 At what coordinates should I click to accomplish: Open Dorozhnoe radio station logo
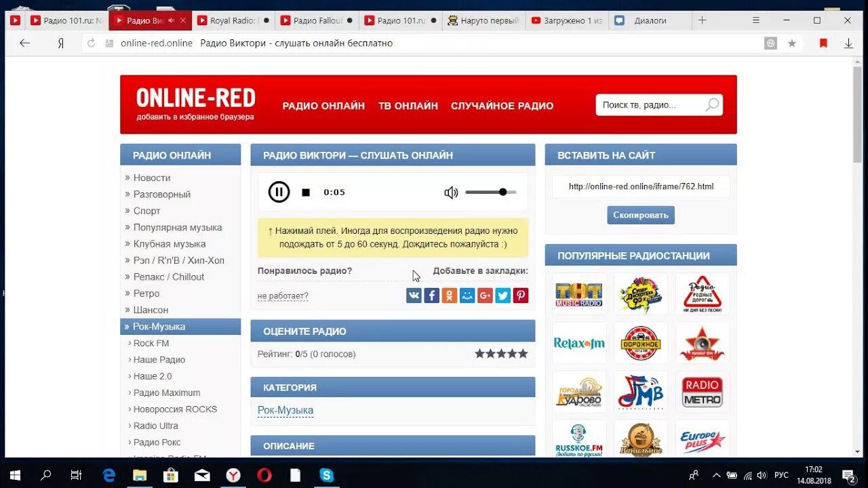641,343
